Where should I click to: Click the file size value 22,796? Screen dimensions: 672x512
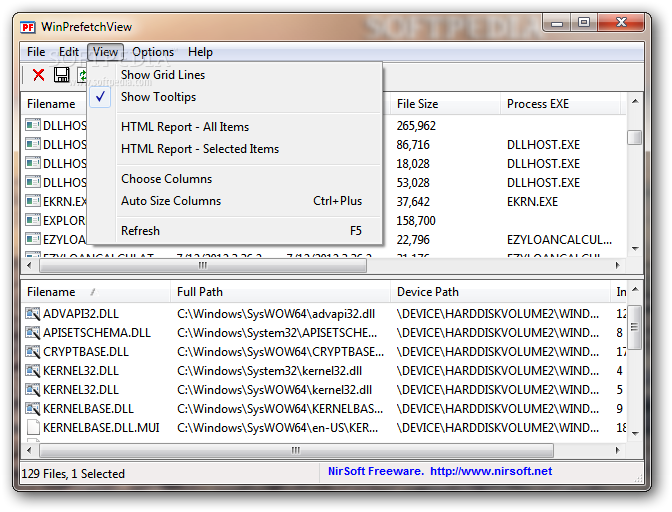coord(413,240)
